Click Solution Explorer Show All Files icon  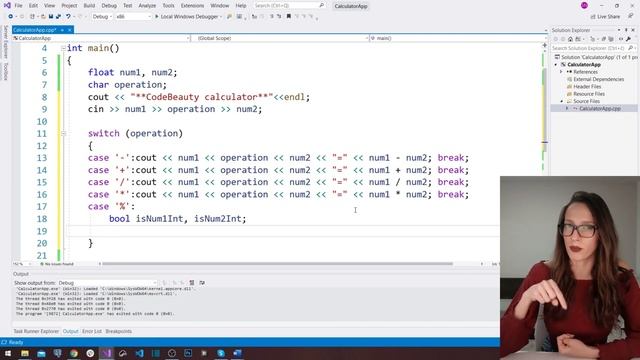[611, 39]
